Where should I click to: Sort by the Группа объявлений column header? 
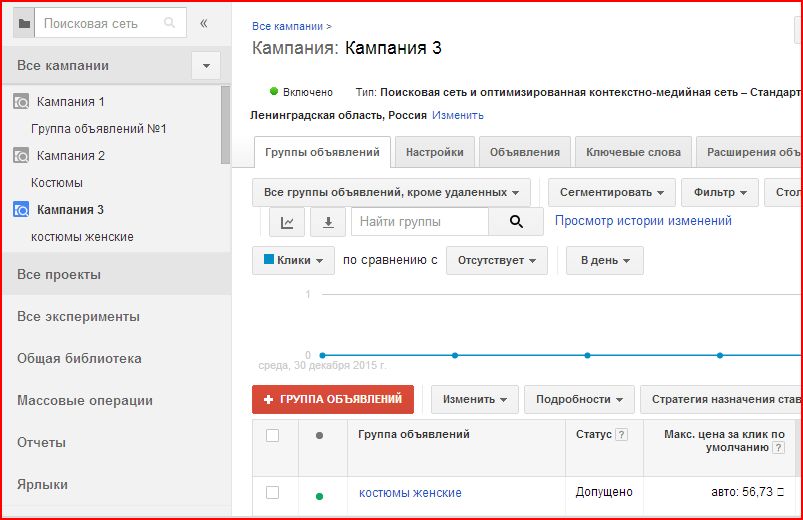pos(414,434)
